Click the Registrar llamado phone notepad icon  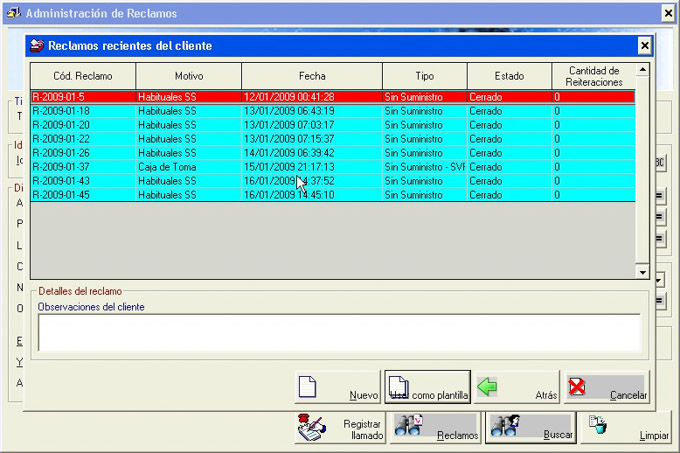click(311, 428)
